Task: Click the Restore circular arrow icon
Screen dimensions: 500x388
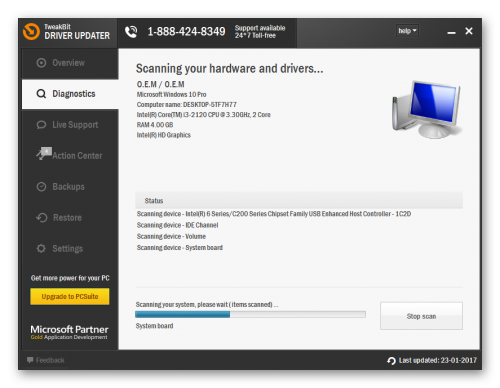Action: click(x=42, y=218)
